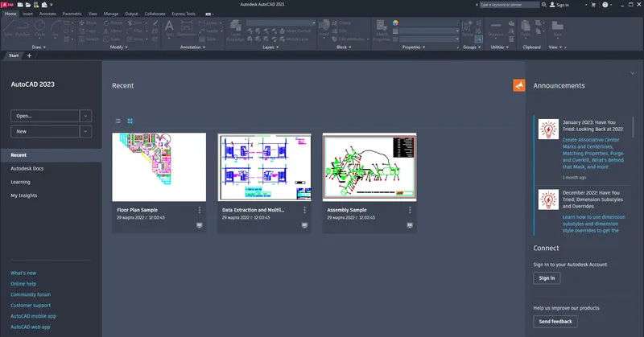Click the Open folder icon in quick access toolbar
The image size is (644, 337).
point(28,5)
